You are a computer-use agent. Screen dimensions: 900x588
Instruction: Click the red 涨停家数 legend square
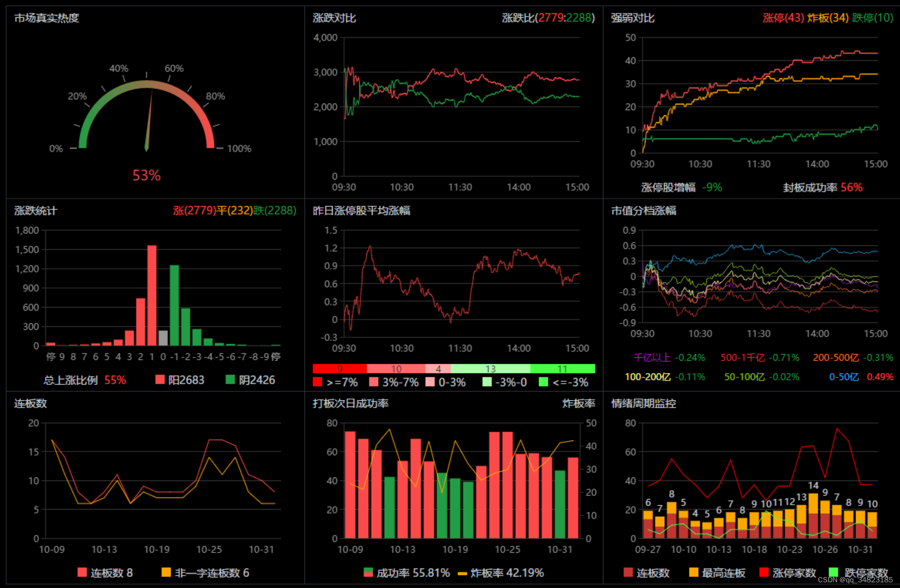point(764,572)
